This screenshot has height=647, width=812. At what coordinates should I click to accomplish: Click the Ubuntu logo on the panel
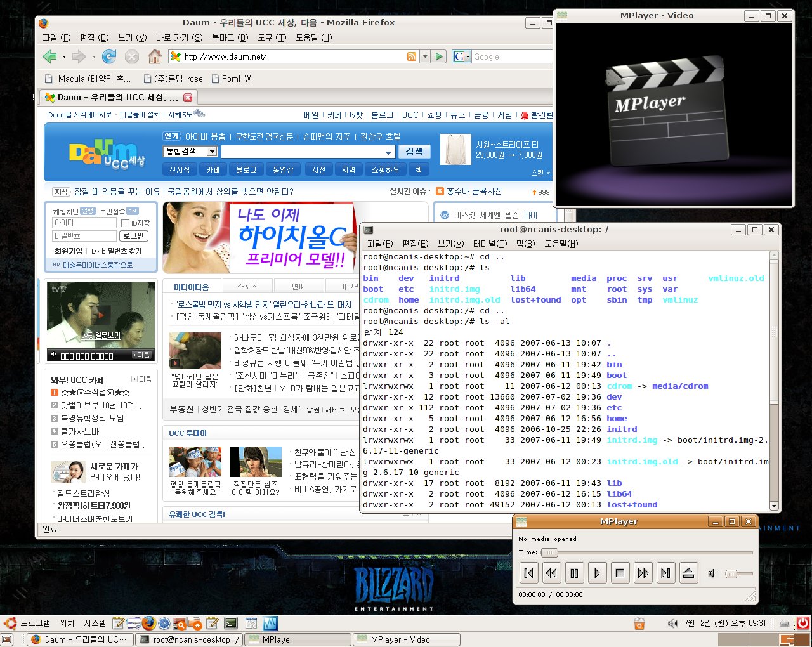[x=10, y=623]
